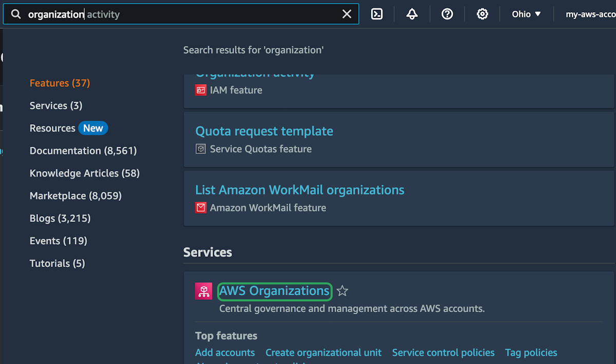Click the IAM feature icon

[201, 90]
